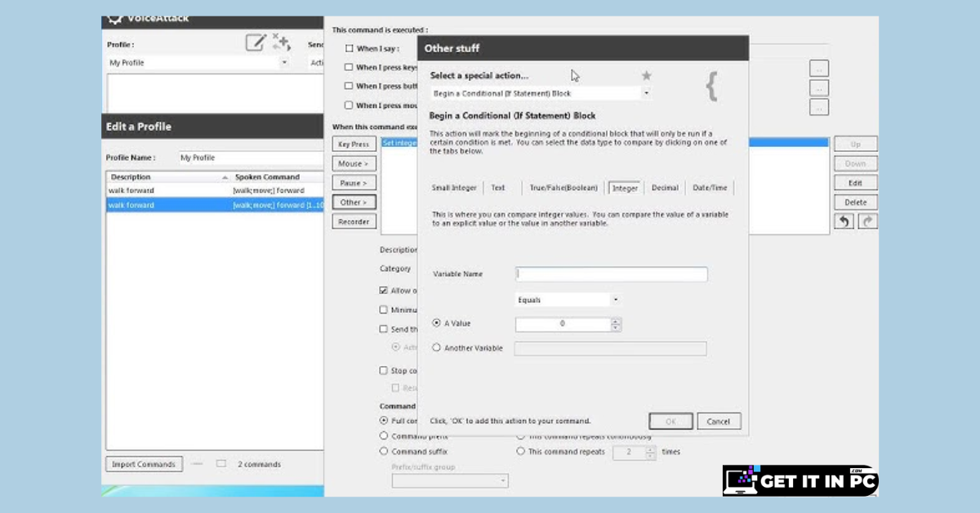Expand the 'Other >' action menu button
This screenshot has width=980, height=513.
pyautogui.click(x=354, y=202)
